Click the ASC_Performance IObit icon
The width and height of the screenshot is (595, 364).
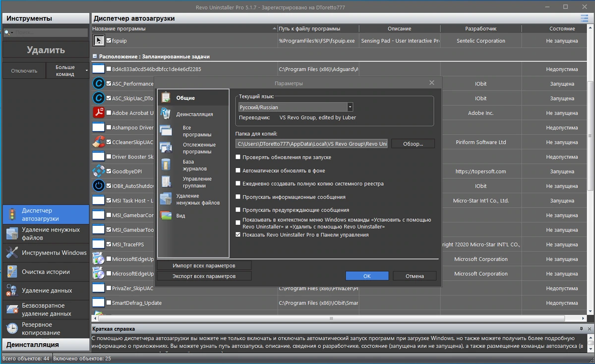pyautogui.click(x=99, y=84)
